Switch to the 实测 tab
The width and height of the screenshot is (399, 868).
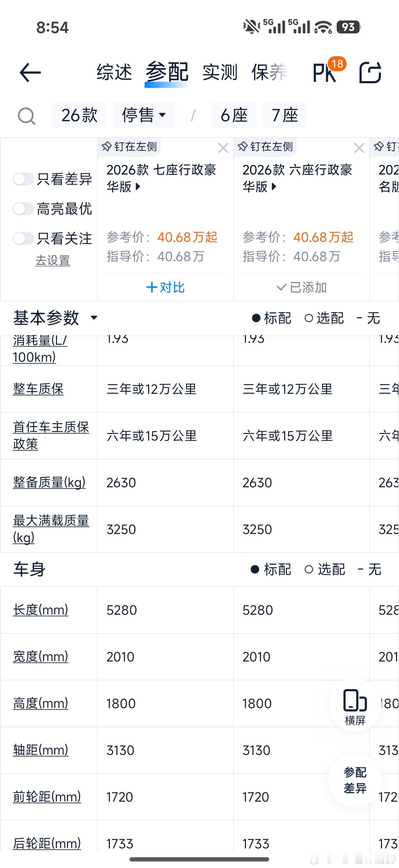pyautogui.click(x=220, y=72)
